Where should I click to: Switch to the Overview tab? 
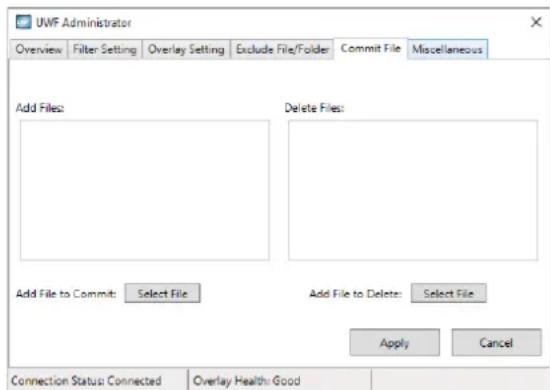(39, 49)
